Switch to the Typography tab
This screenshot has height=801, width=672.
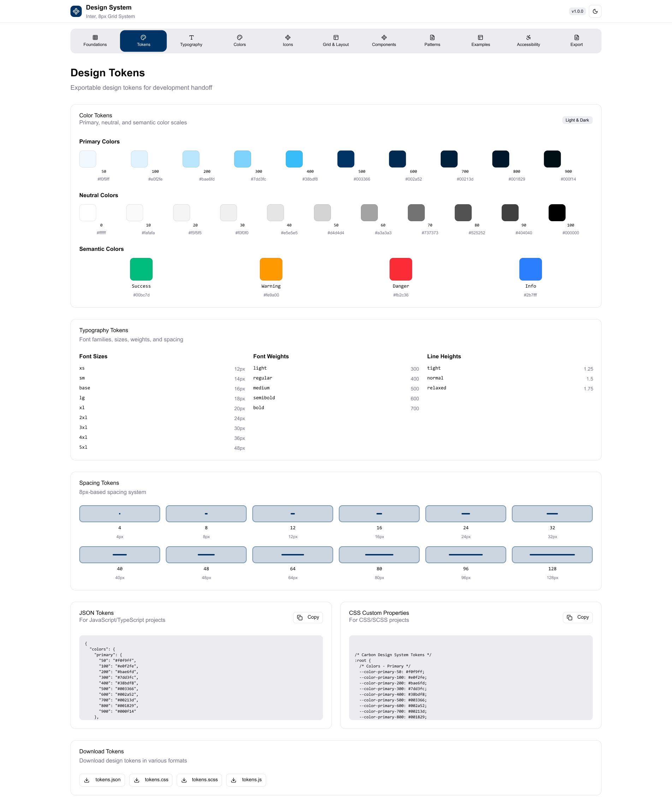(x=191, y=41)
